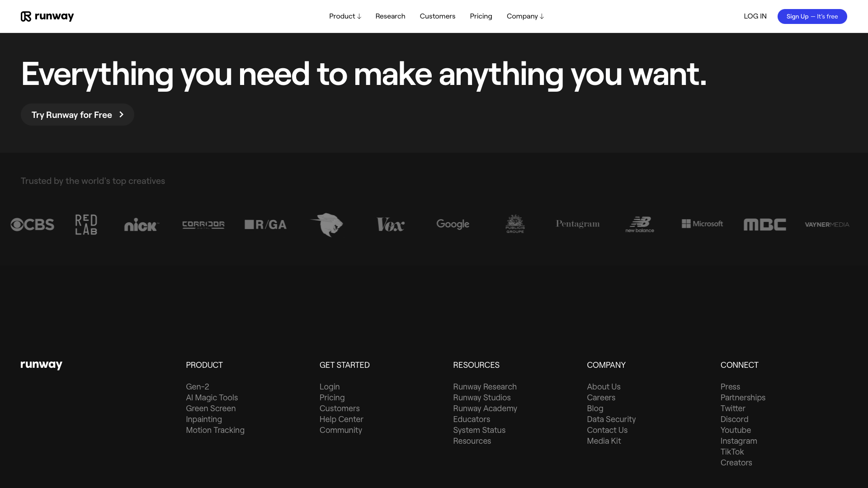Open Twitter footer link
868x488 pixels.
click(x=733, y=408)
